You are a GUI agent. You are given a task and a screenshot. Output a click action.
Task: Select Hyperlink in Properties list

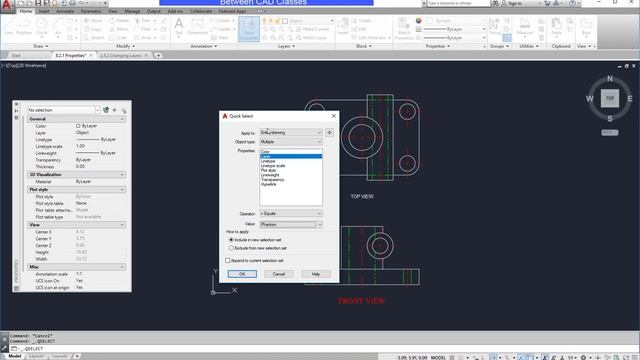tap(269, 184)
